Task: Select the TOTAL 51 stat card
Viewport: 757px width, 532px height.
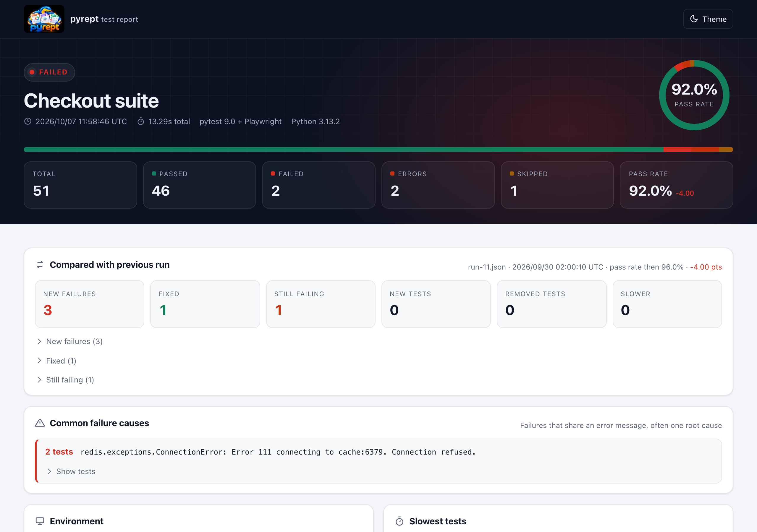Action: [80, 185]
